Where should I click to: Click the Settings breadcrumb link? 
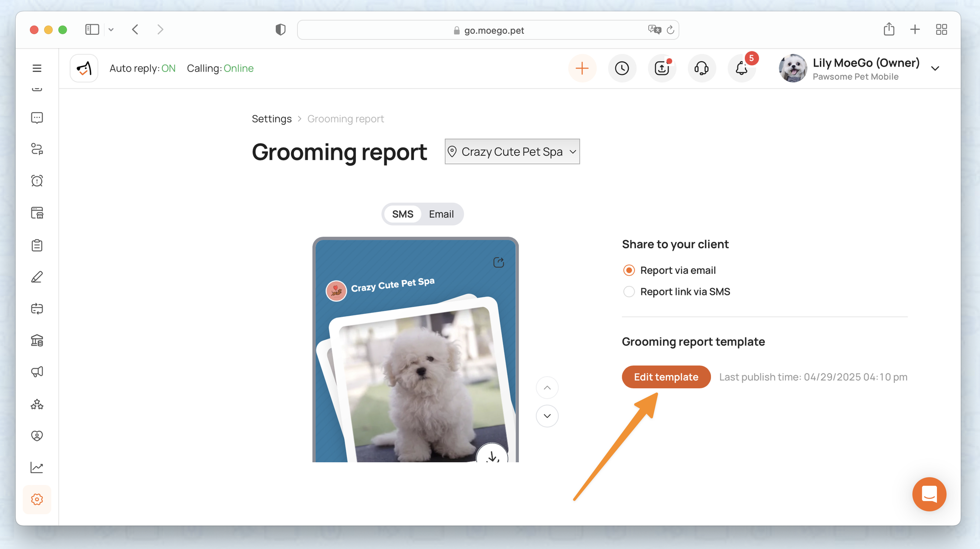[271, 119]
